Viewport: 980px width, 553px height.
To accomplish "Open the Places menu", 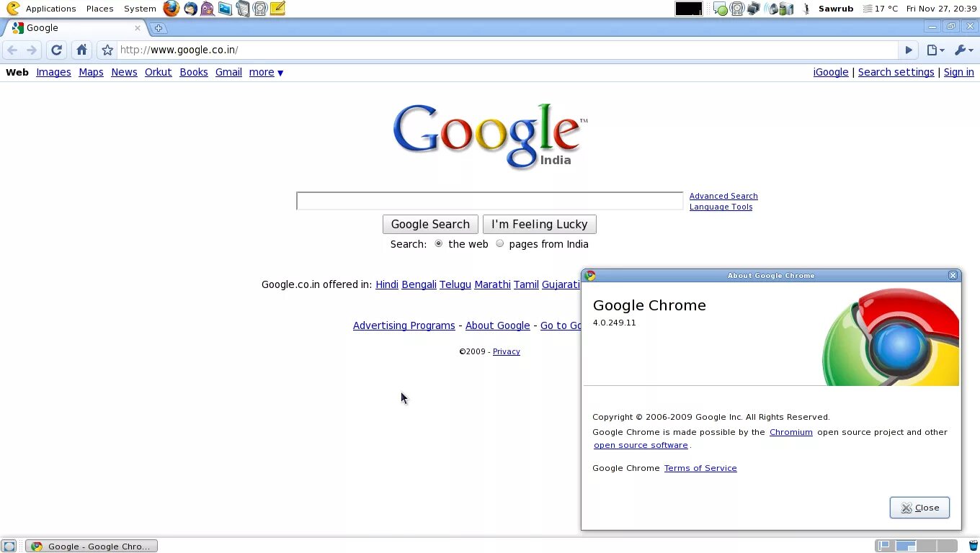I will [x=99, y=9].
